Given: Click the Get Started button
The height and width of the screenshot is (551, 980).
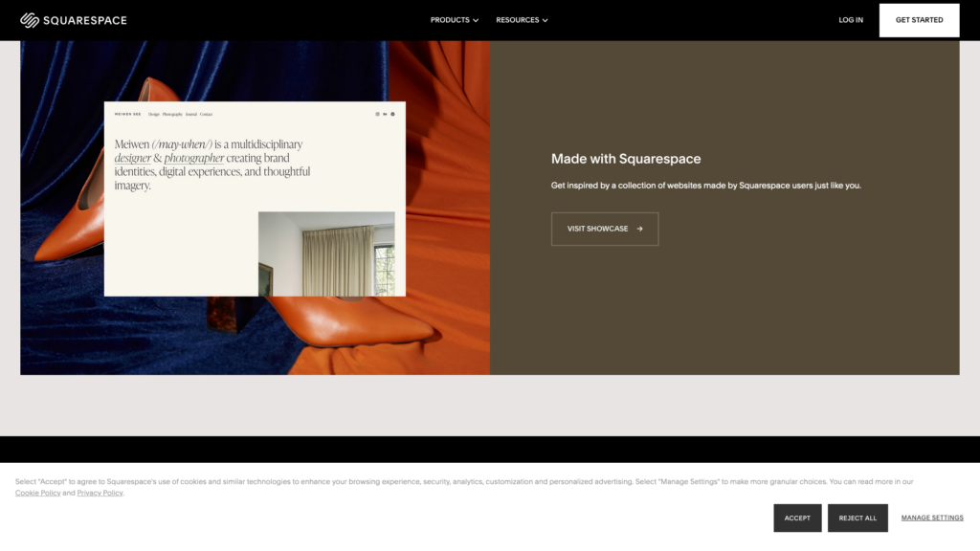Looking at the screenshot, I should coord(919,20).
